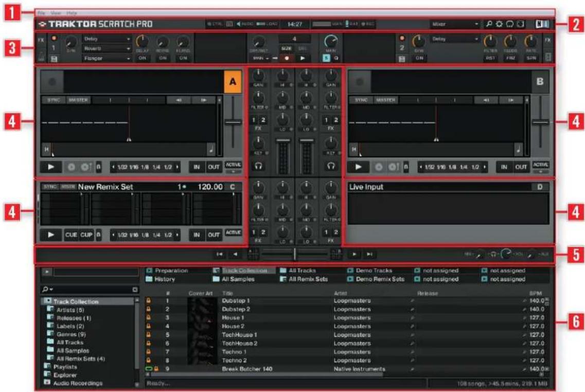Click the browser search magnifier icon
The width and height of the screenshot is (585, 392).
(x=46, y=290)
